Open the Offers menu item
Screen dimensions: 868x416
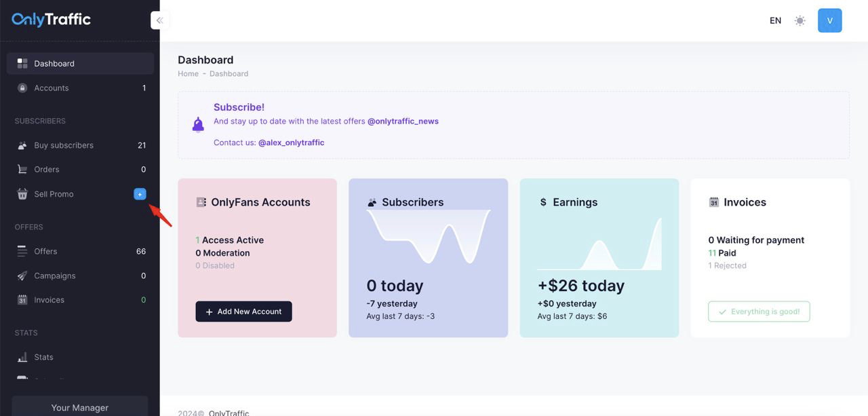[x=45, y=251]
